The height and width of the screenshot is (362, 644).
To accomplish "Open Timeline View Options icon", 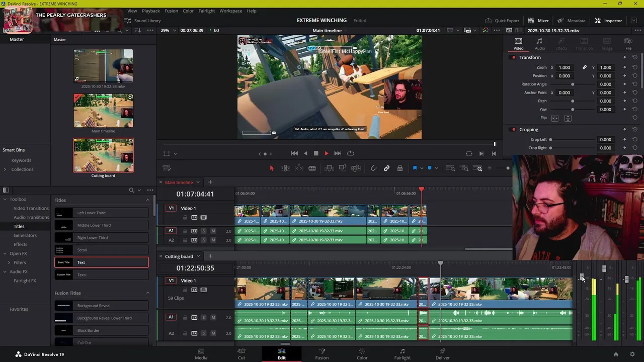I will 167,168.
